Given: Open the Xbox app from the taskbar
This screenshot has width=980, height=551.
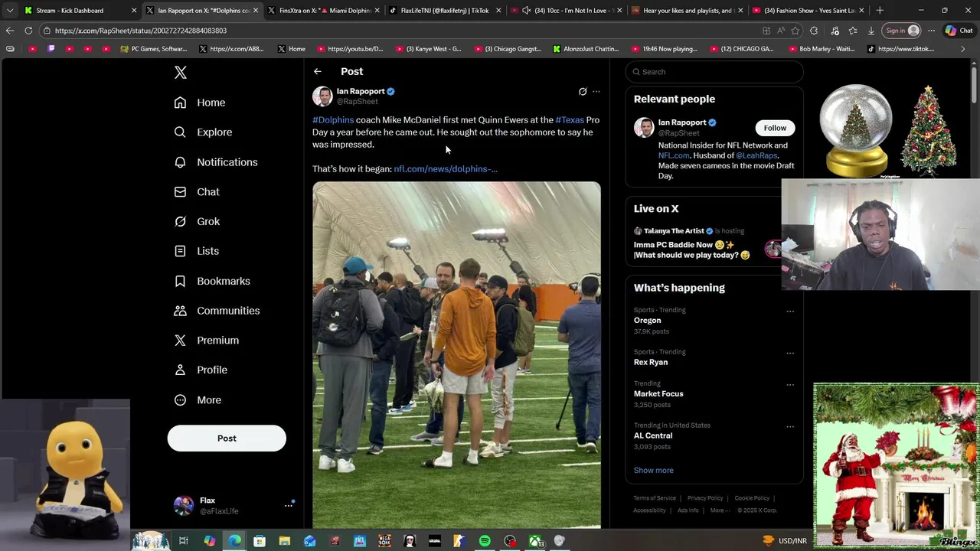Looking at the screenshot, I should click(x=535, y=541).
